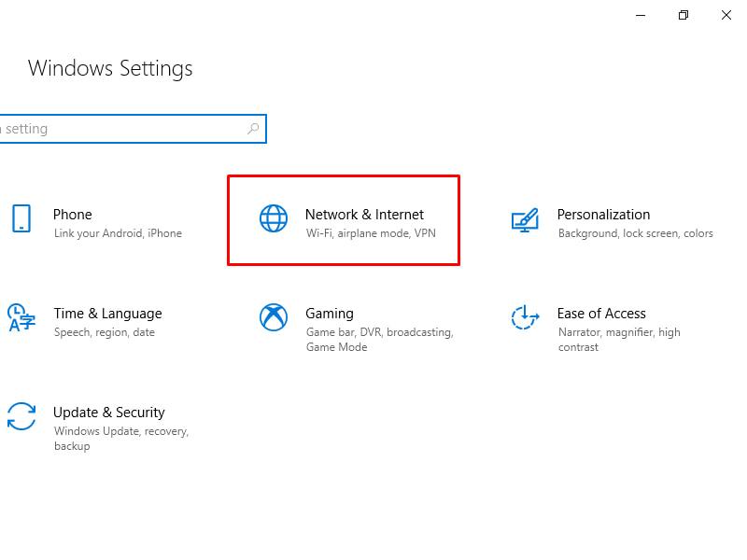Close the Windows Settings window

(x=726, y=15)
